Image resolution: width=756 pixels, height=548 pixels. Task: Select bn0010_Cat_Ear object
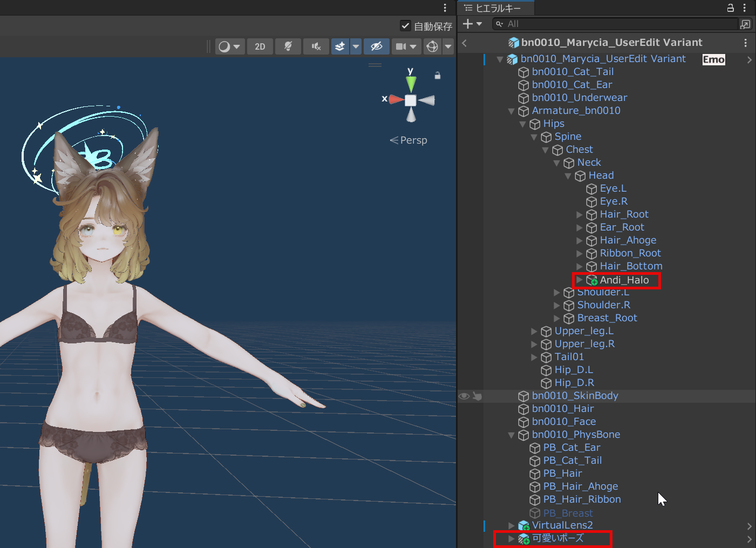tap(572, 85)
